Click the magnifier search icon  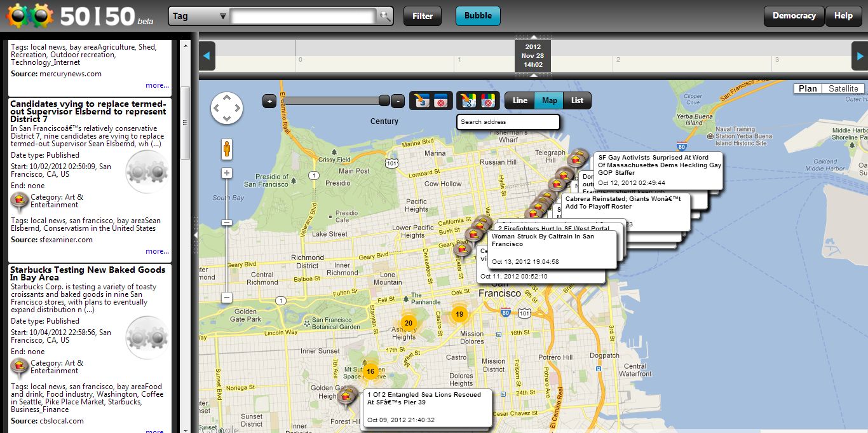384,16
